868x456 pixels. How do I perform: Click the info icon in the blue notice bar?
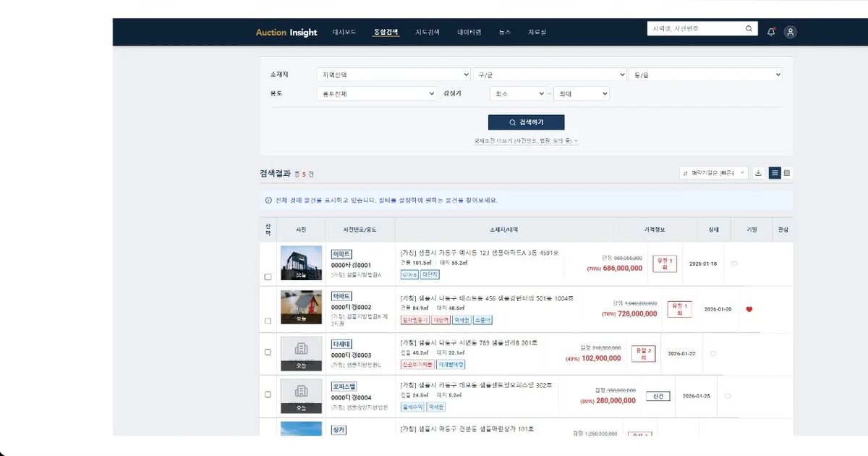coord(268,200)
